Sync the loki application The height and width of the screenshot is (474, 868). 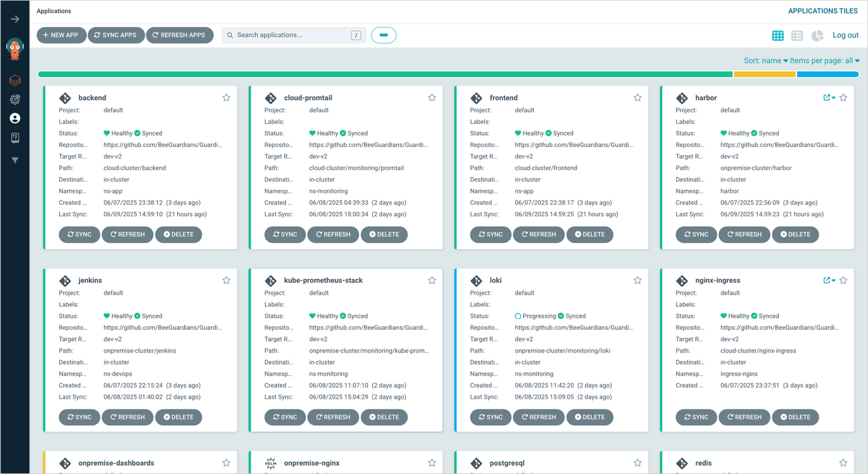[x=491, y=417]
